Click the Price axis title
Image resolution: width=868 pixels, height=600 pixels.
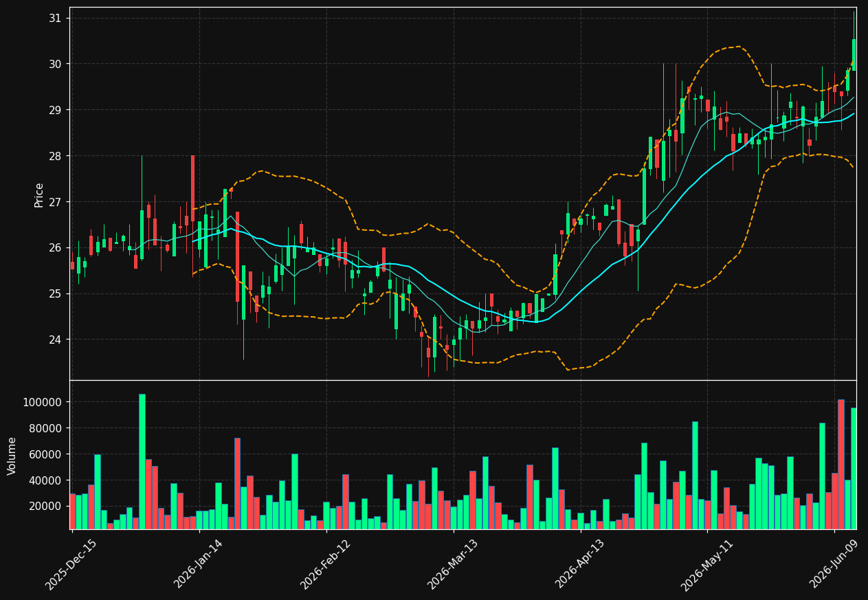(39, 195)
